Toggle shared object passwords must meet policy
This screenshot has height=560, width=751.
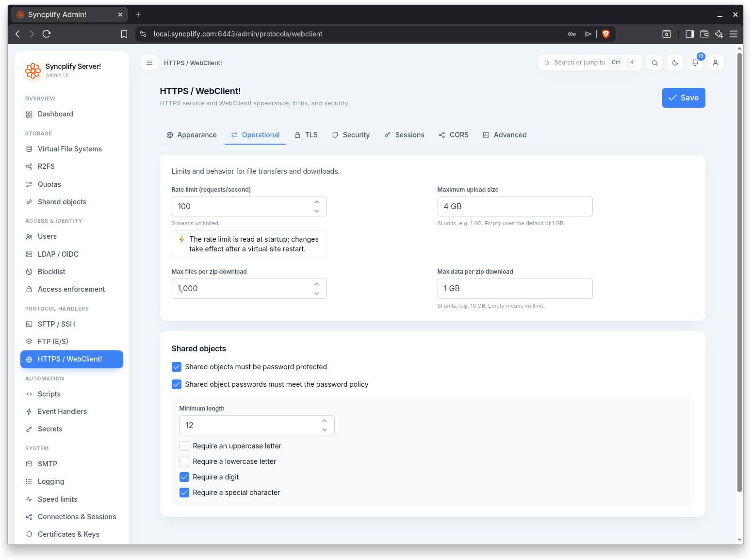click(177, 384)
